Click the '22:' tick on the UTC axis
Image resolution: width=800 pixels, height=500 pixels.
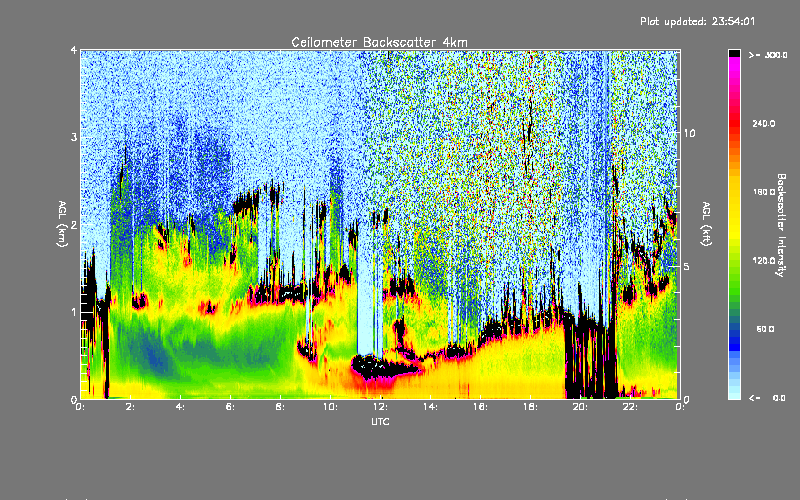630,407
